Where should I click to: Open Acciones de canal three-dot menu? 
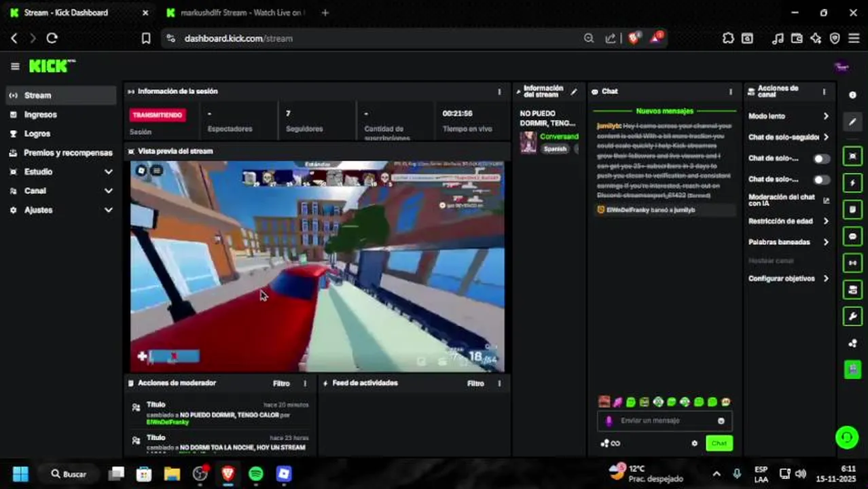[x=824, y=91]
